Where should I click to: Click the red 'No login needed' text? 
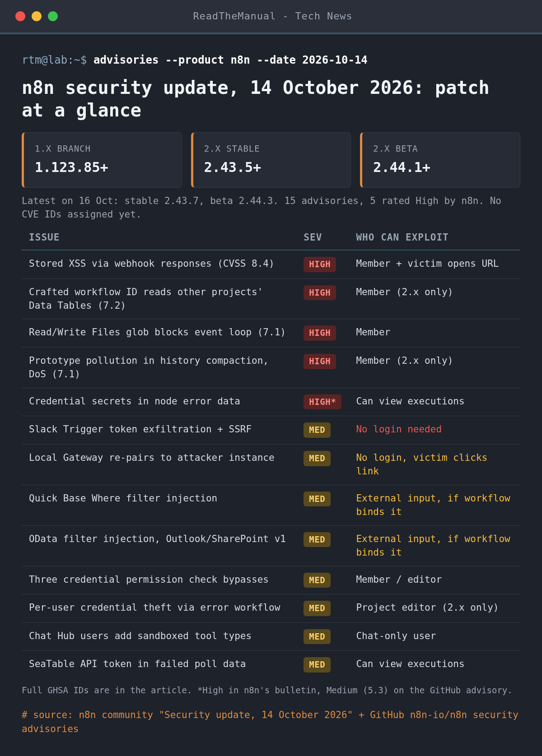coord(399,429)
